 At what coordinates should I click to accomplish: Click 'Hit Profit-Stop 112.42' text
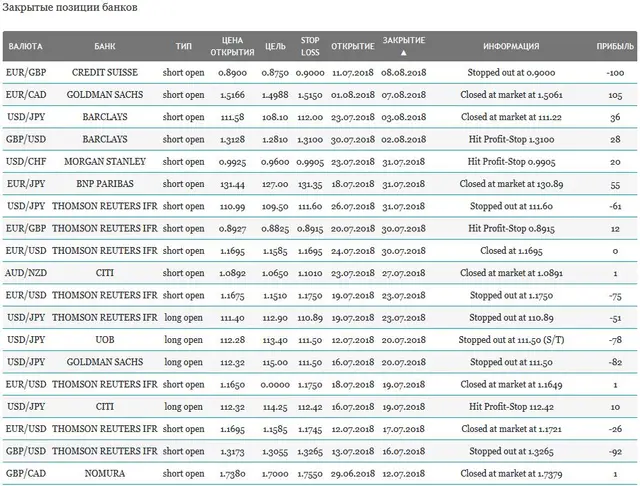tap(511, 407)
